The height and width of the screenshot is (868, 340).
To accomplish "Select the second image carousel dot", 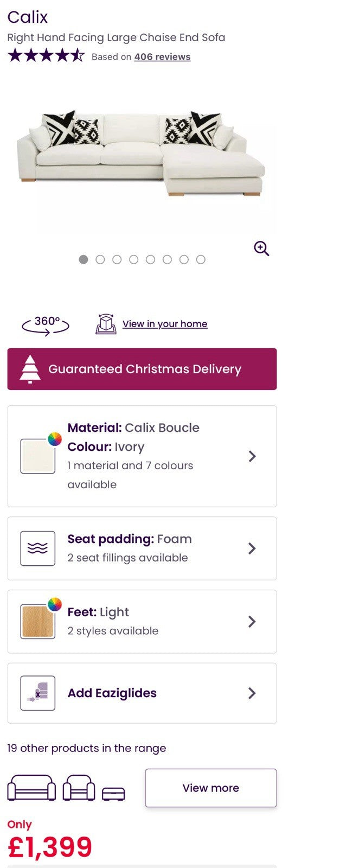I will coord(100,259).
